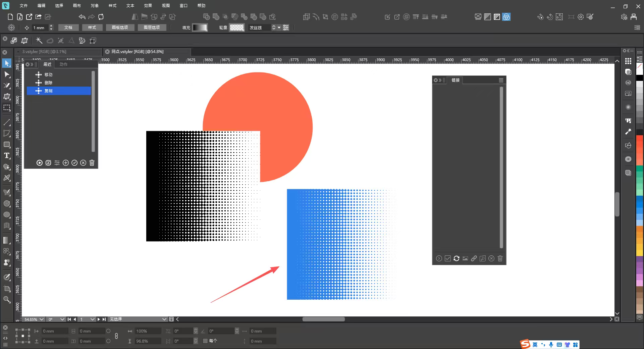644x349 pixels.
Task: Toggle the proportion lock chain link
Action: 116,336
